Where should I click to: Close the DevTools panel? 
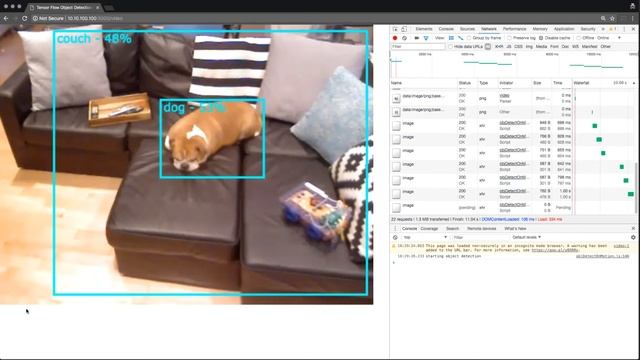(x=633, y=29)
